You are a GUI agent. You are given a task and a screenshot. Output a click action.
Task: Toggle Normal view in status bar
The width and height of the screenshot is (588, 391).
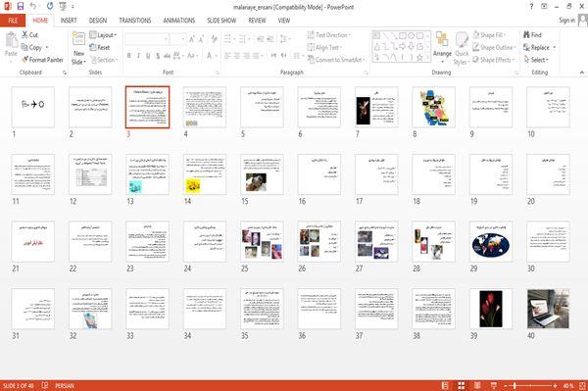pyautogui.click(x=445, y=385)
